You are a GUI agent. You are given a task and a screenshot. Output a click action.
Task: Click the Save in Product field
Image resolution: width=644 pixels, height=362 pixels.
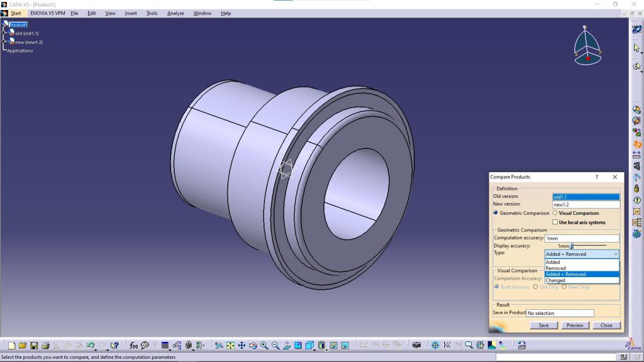point(560,313)
